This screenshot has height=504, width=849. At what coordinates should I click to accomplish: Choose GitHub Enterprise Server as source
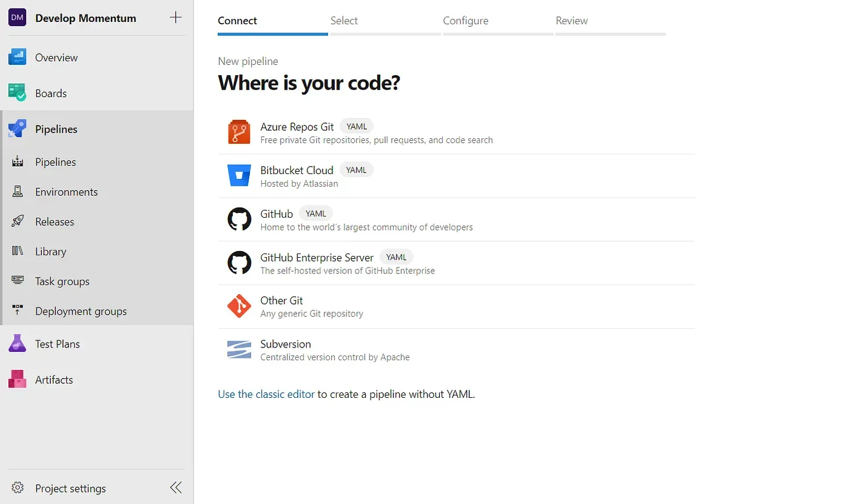point(456,263)
